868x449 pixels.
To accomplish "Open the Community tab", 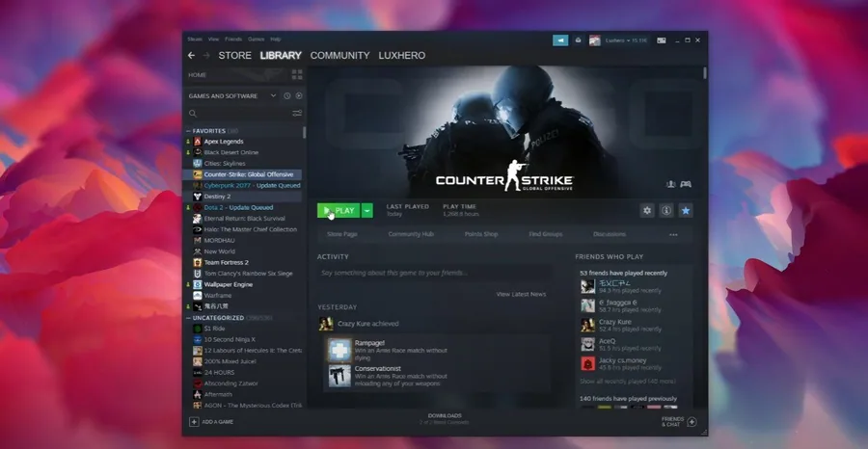I will [339, 55].
